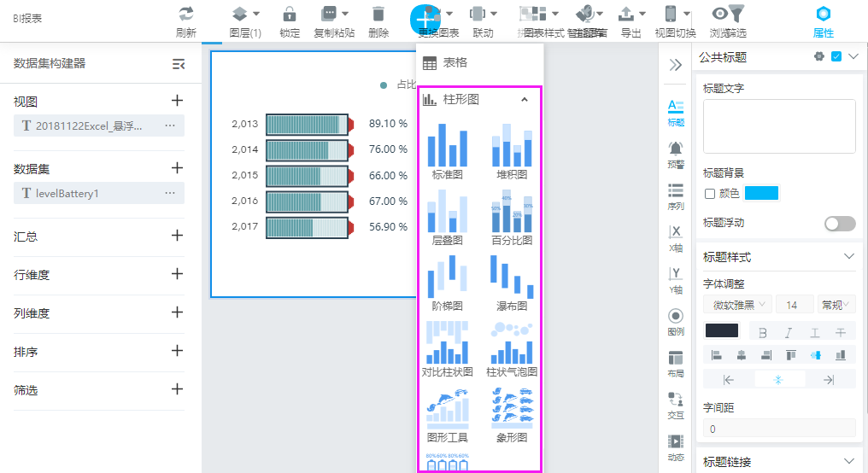Open more options for levelBattery1
The width and height of the screenshot is (868, 473).
coord(170,193)
